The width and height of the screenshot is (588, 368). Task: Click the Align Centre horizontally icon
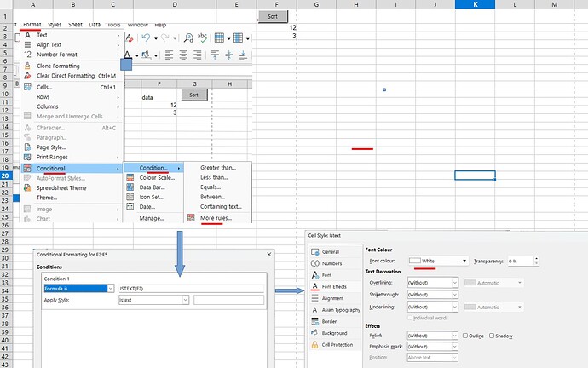click(x=183, y=55)
